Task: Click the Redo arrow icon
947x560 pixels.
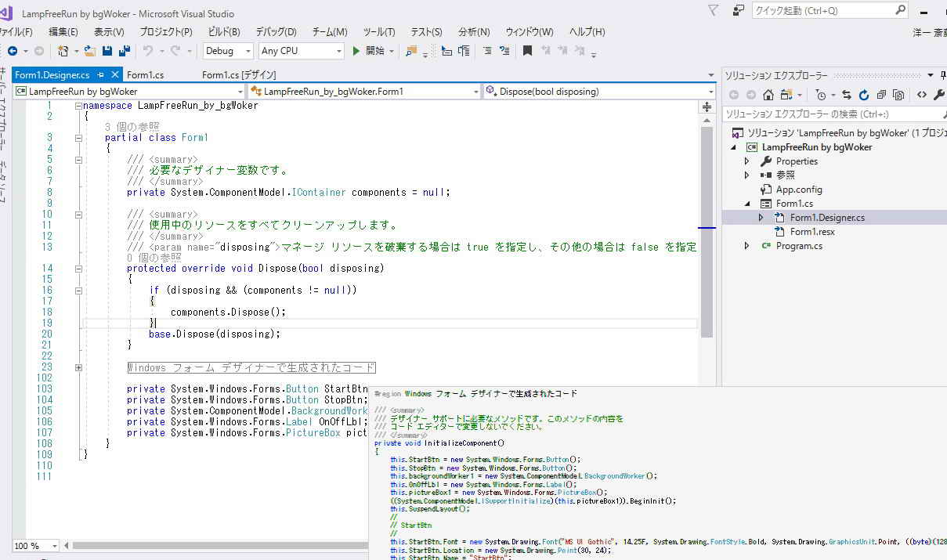Action: coord(176,51)
